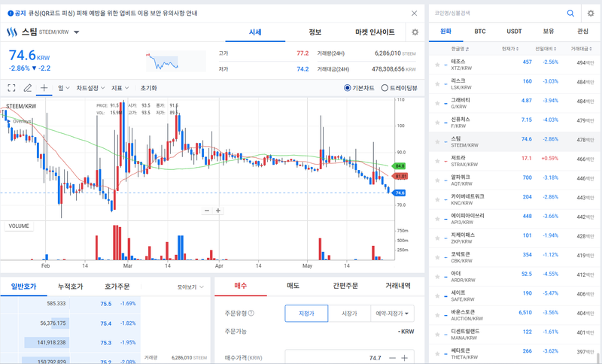
Task: Open 예약-지정가 dropdown
Action: pyautogui.click(x=392, y=314)
